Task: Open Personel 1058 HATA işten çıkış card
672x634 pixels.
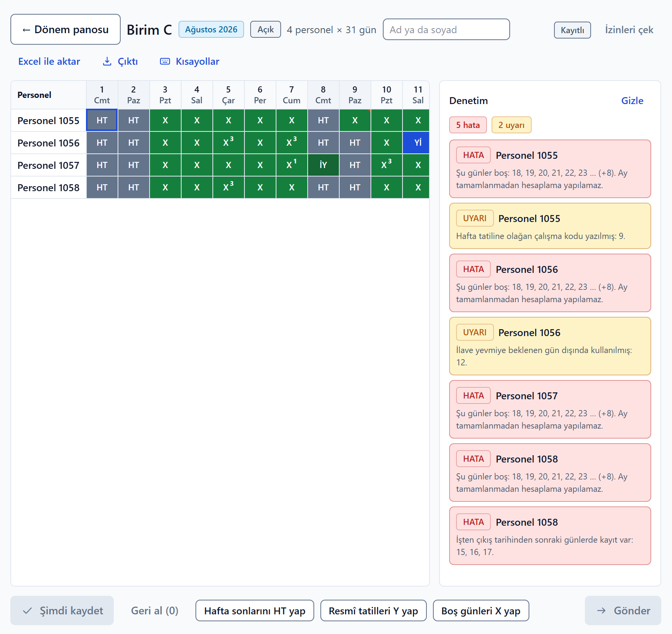Action: click(550, 536)
